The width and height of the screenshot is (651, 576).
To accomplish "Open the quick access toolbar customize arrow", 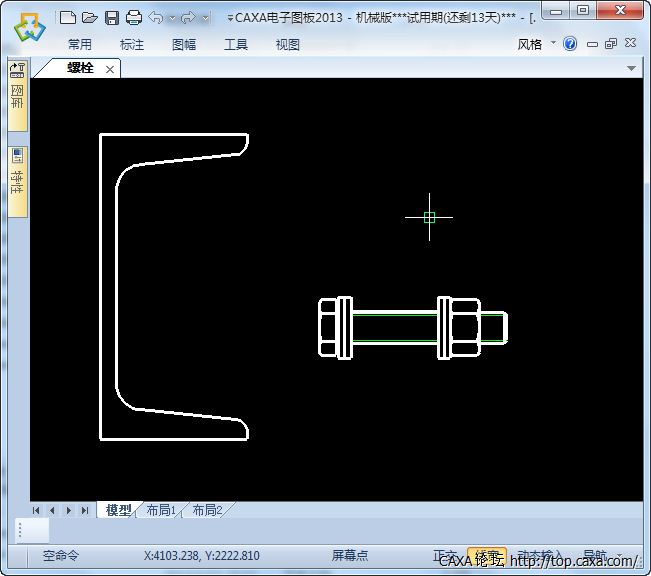I will click(231, 18).
